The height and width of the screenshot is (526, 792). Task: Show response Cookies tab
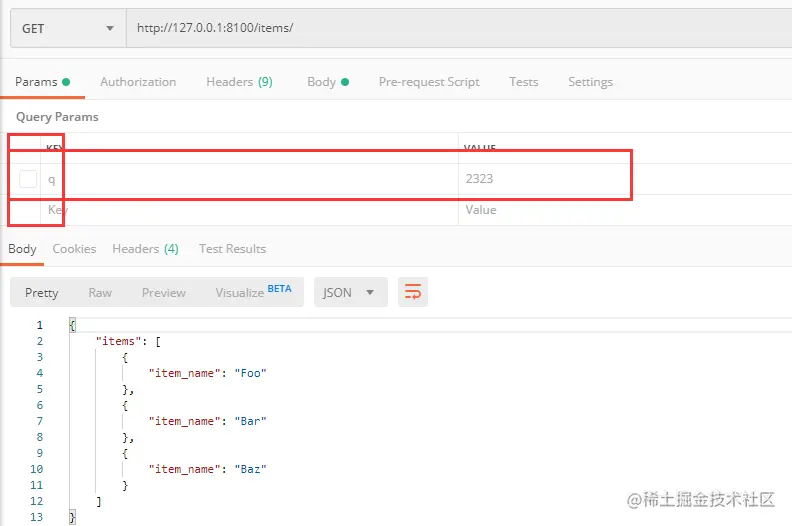coord(74,249)
